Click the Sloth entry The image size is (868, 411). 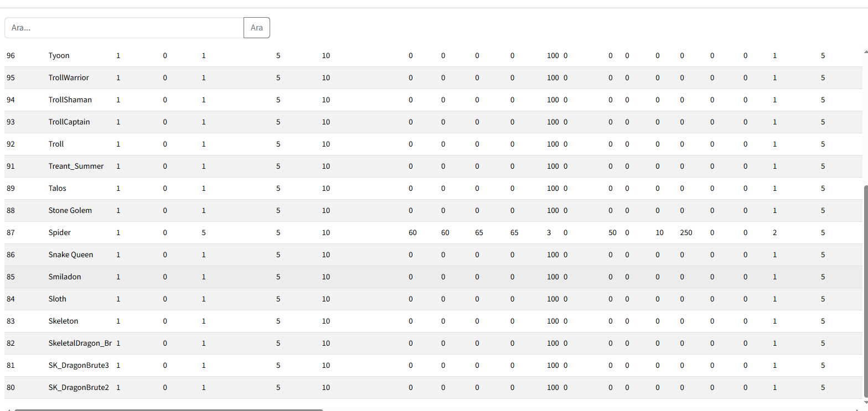pos(58,299)
